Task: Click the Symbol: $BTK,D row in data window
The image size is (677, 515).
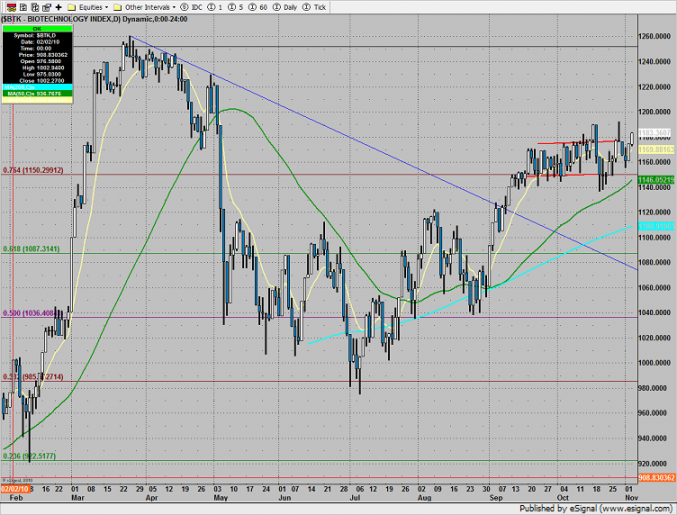Action: point(37,35)
